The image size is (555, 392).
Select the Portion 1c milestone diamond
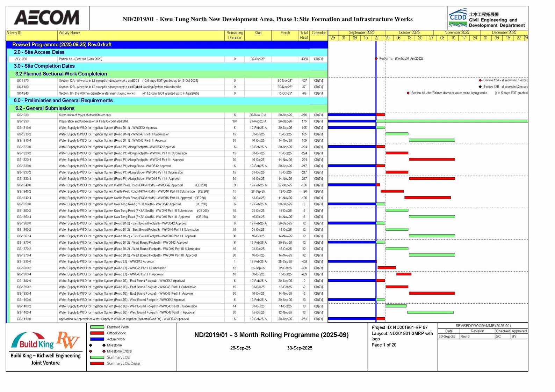(x=376, y=59)
